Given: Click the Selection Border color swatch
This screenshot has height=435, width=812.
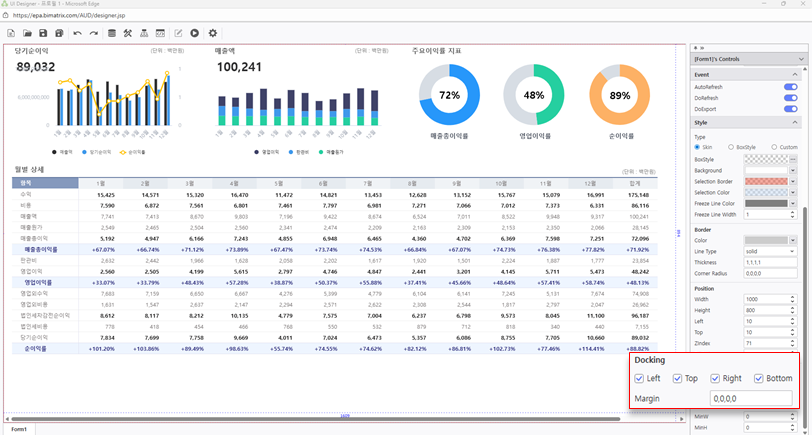Looking at the screenshot, I should (x=765, y=181).
